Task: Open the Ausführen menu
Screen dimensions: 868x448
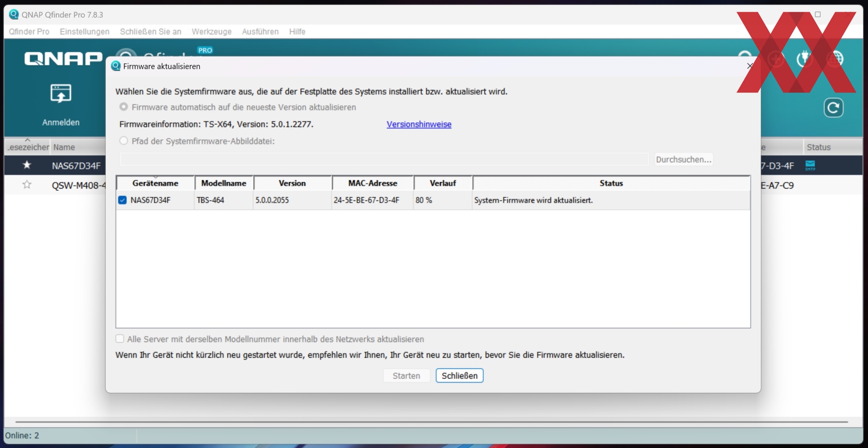Action: 260,32
